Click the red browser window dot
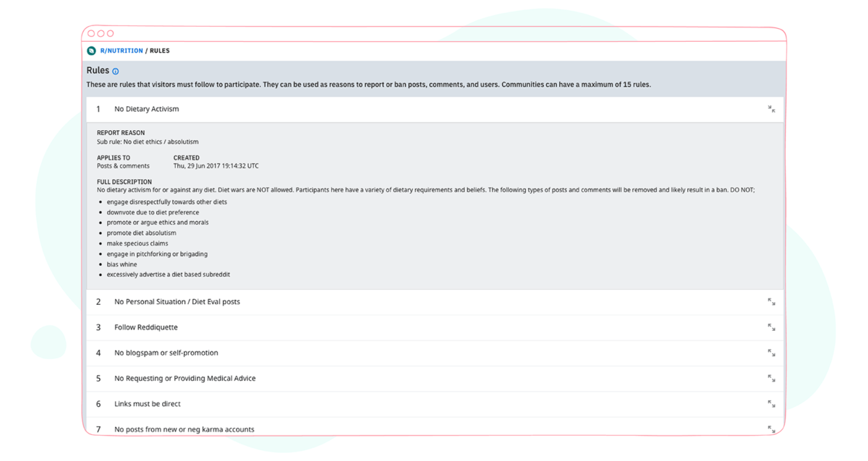This screenshot has height=461, width=868. coord(90,33)
